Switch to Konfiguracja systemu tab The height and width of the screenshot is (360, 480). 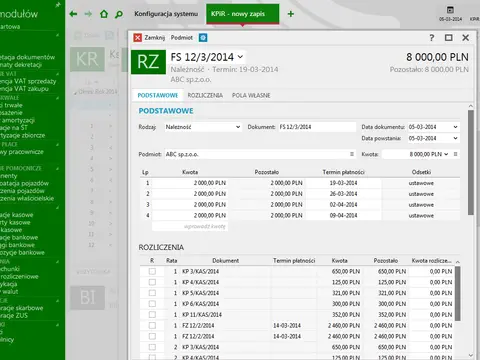click(x=166, y=14)
